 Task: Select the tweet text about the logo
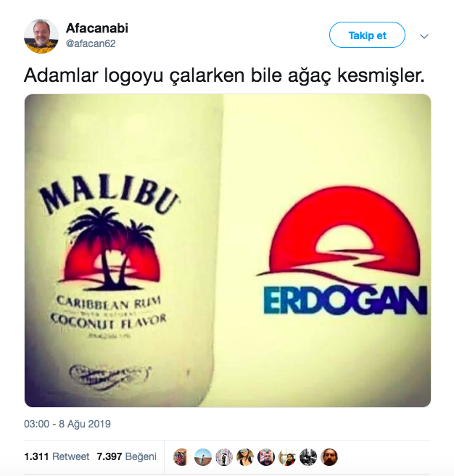coord(224,75)
